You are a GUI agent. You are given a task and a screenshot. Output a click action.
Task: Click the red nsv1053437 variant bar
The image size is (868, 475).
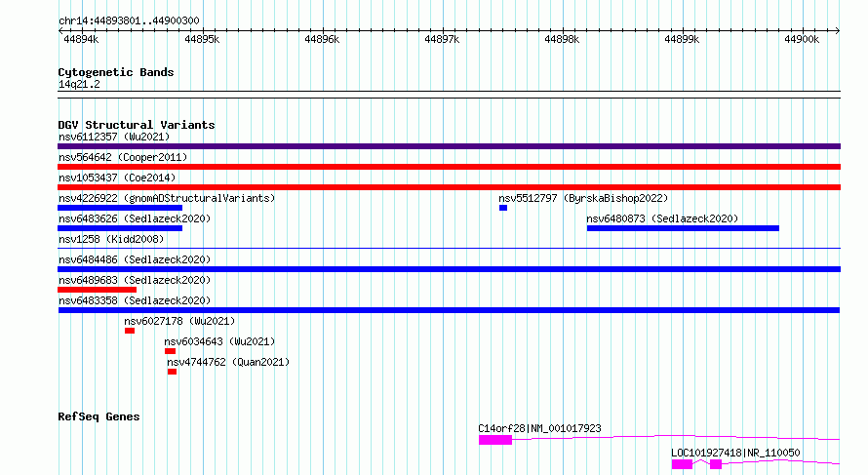click(449, 187)
